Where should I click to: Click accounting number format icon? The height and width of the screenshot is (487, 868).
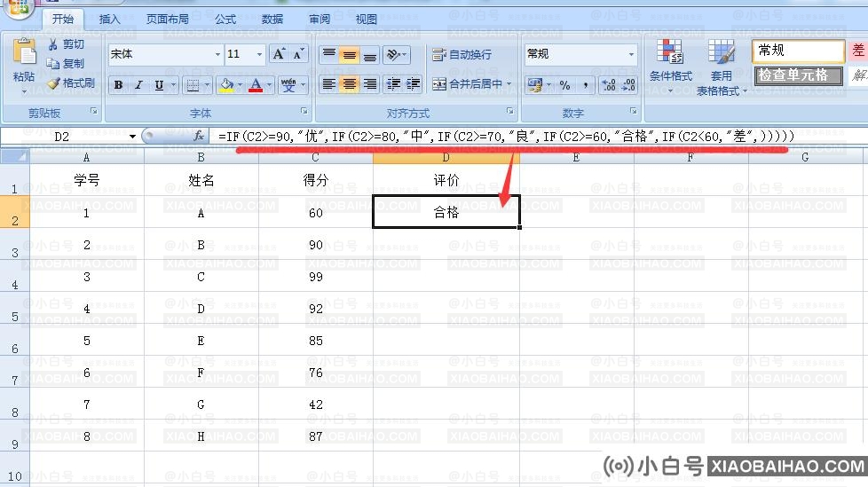(535, 84)
